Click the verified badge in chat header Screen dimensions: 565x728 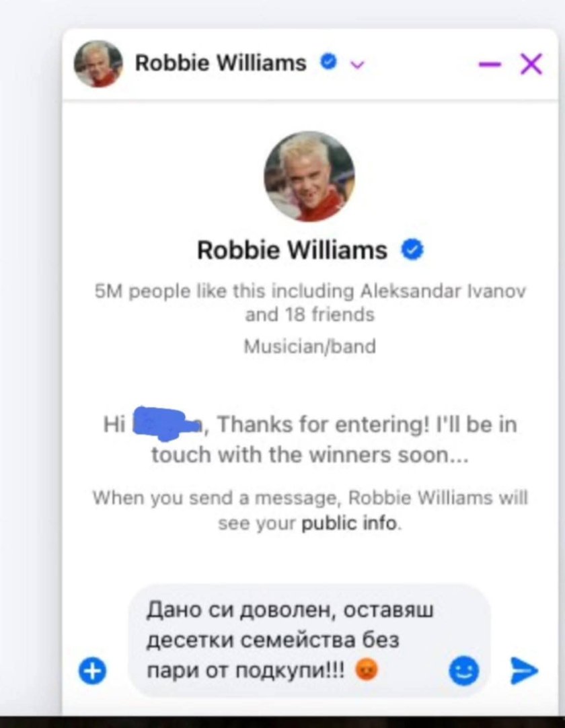coord(328,62)
